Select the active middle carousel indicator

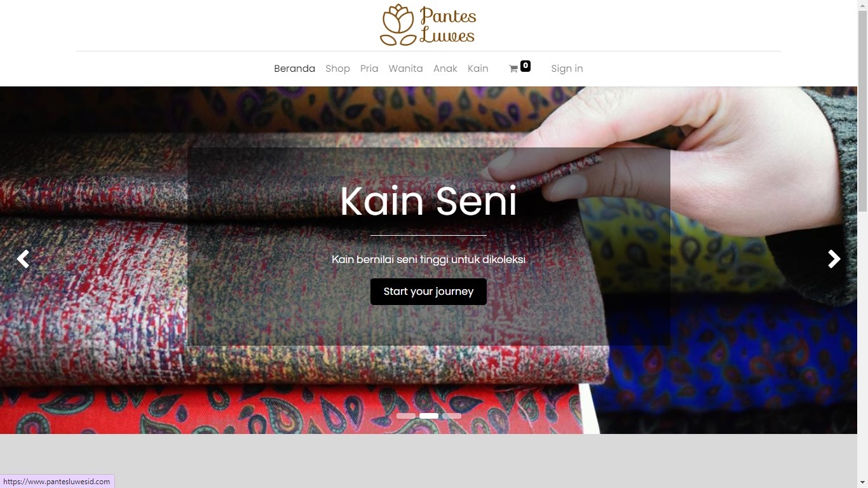point(429,416)
